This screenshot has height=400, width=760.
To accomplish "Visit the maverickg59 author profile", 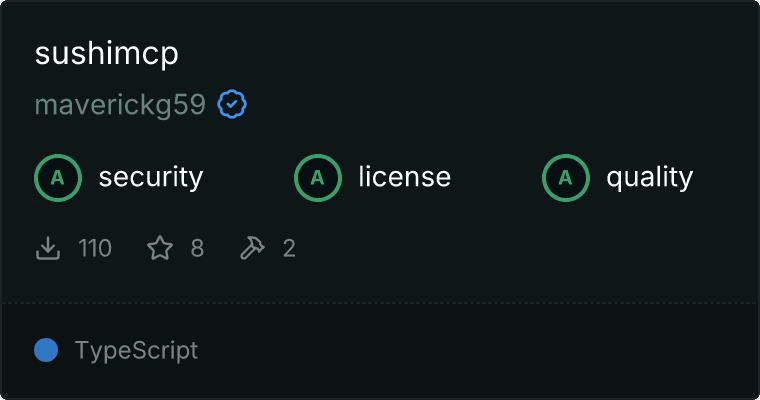I will click(120, 105).
